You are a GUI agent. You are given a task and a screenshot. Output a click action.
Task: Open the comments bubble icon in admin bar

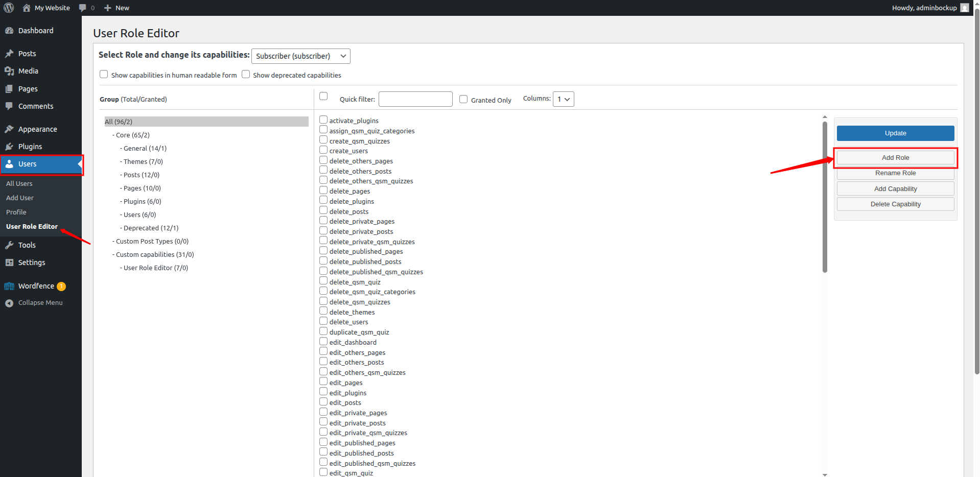point(83,8)
